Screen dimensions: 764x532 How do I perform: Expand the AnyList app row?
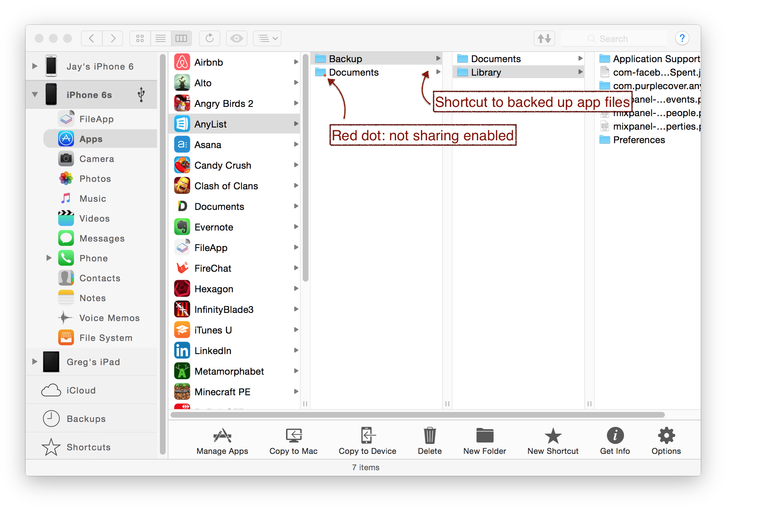296,123
